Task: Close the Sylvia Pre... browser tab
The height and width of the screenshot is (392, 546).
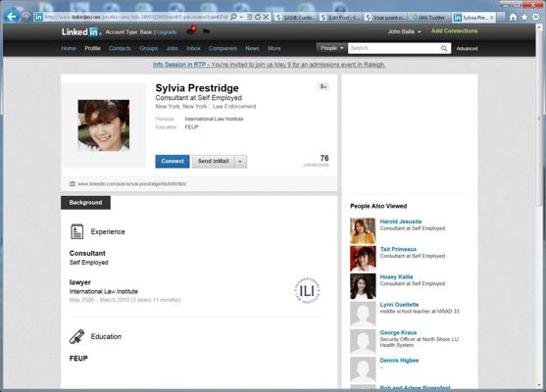Action: [x=492, y=18]
